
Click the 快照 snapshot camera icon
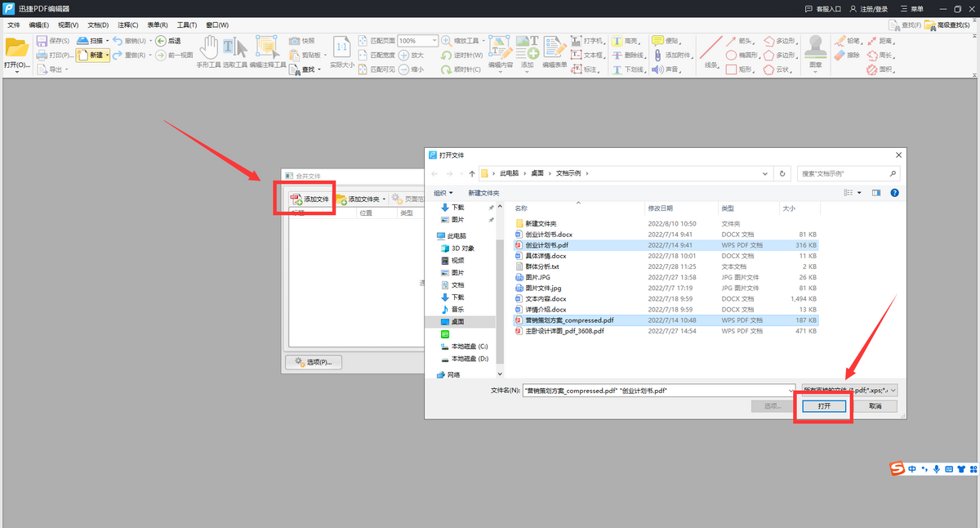coord(294,40)
